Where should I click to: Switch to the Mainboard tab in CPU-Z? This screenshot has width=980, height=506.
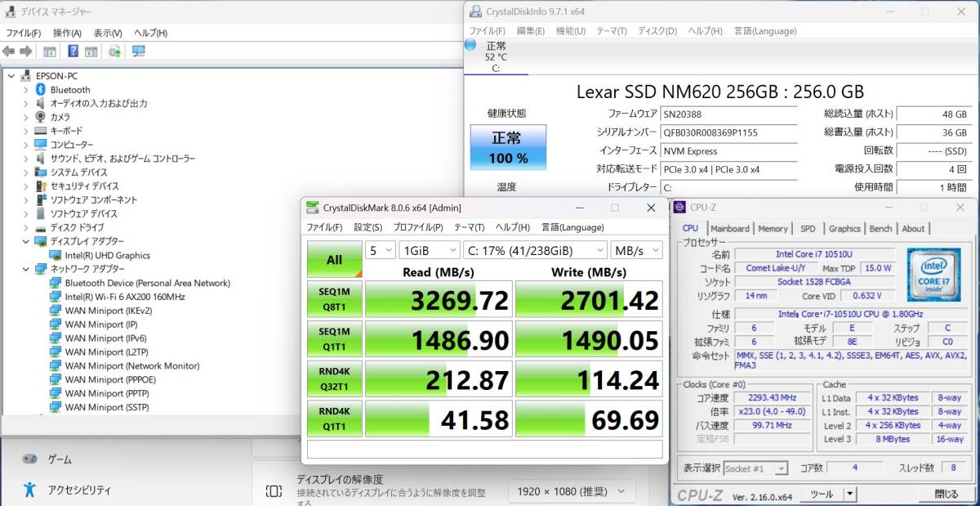[x=730, y=229]
